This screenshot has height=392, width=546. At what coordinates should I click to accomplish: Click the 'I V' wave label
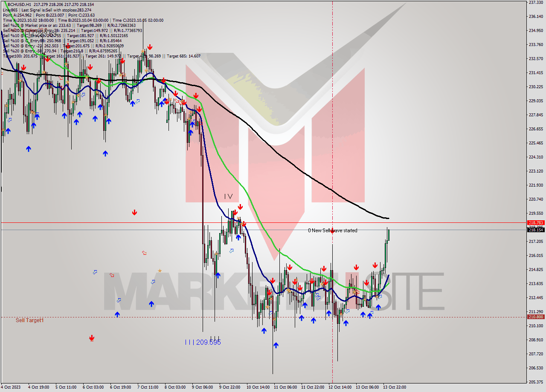(229, 196)
